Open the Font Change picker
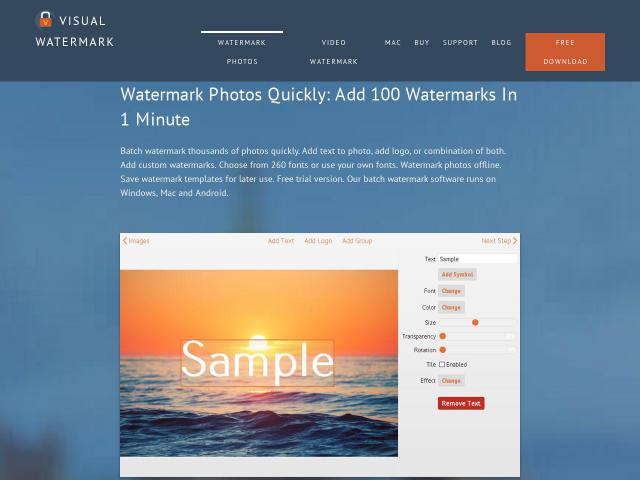Viewport: 640px width, 480px height. pos(451,291)
